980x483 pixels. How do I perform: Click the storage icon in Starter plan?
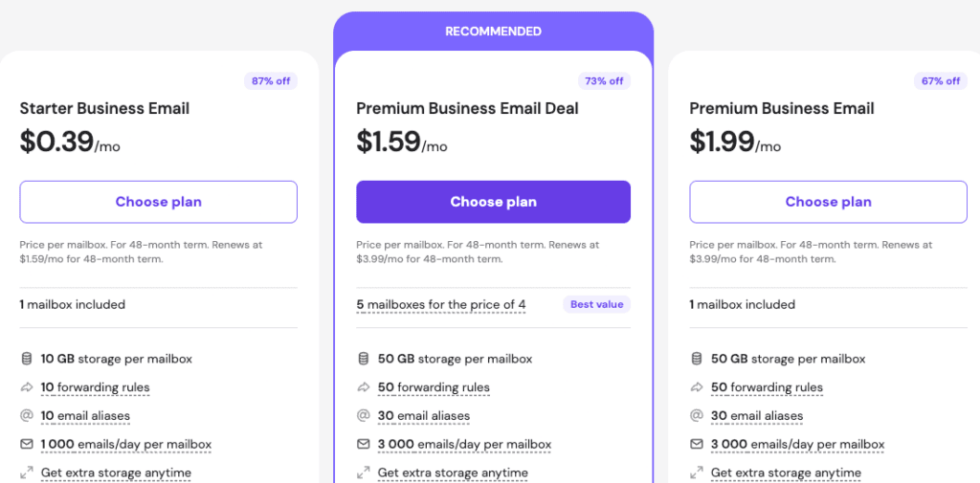coord(26,359)
